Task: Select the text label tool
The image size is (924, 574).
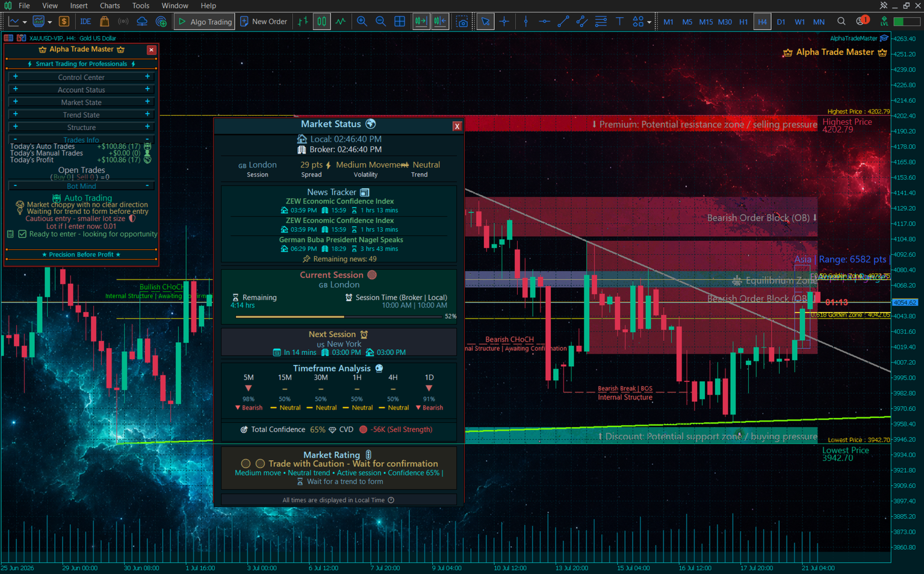Action: 619,22
